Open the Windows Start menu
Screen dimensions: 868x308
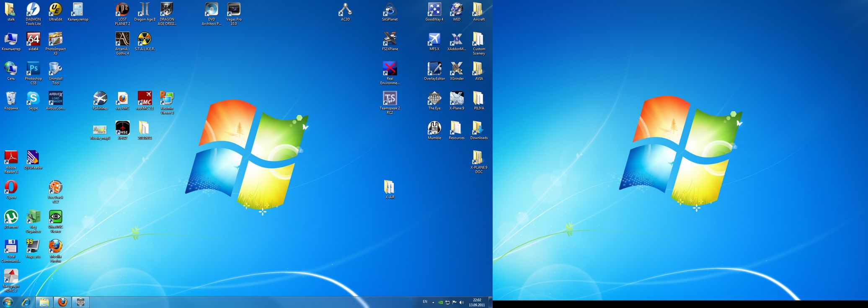click(x=8, y=302)
